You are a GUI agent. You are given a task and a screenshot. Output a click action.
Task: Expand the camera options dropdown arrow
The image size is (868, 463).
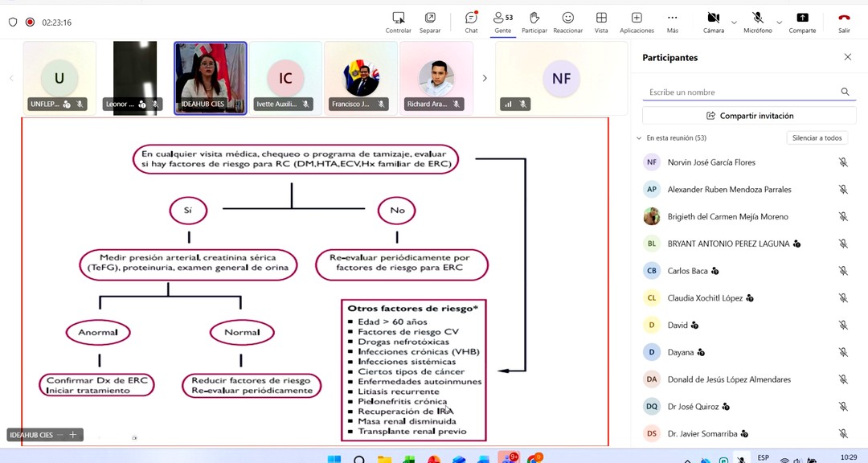tap(734, 22)
